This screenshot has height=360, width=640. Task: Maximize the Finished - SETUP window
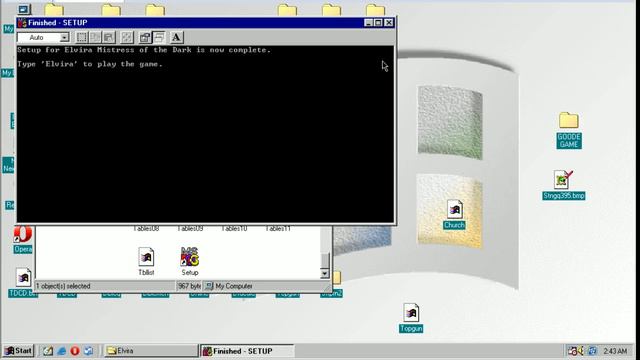pos(378,23)
